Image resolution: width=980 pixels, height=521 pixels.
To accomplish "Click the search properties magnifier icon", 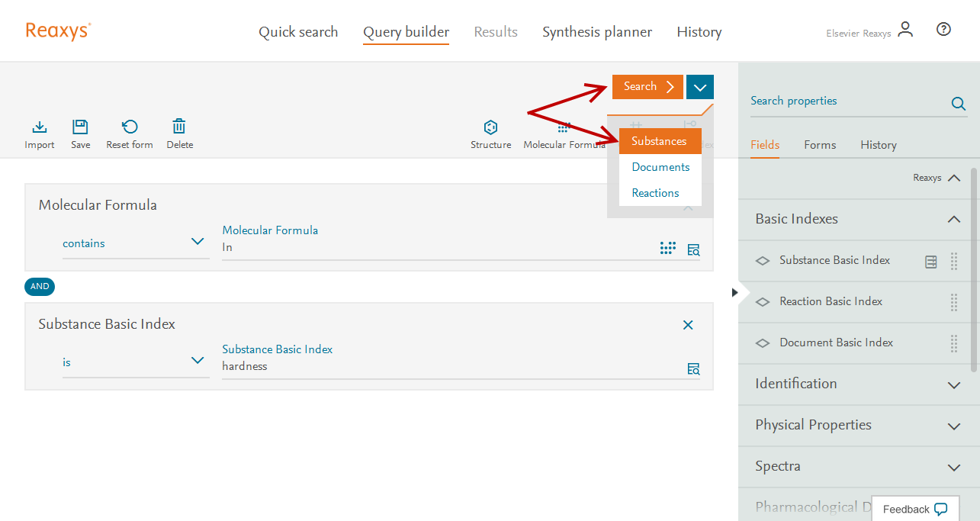I will click(x=958, y=105).
